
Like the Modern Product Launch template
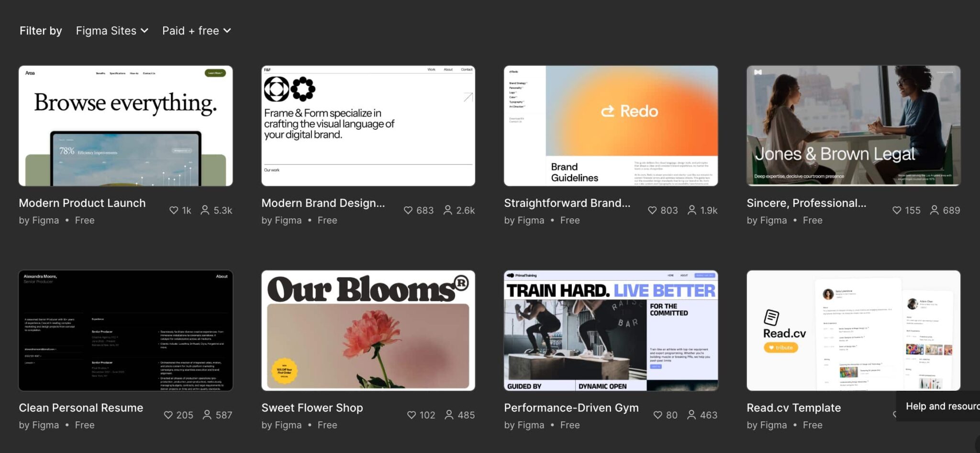[173, 210]
